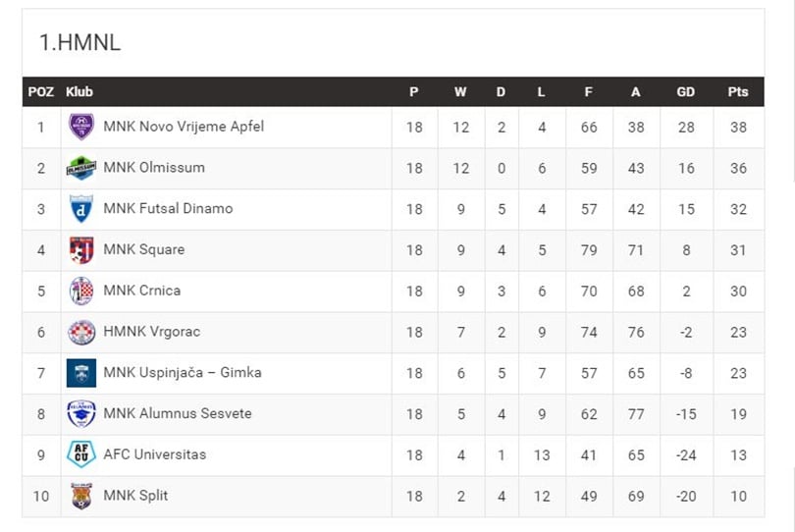Image resolution: width=795 pixels, height=532 pixels.
Task: Open the MNK Olmissum team name
Action: point(154,168)
